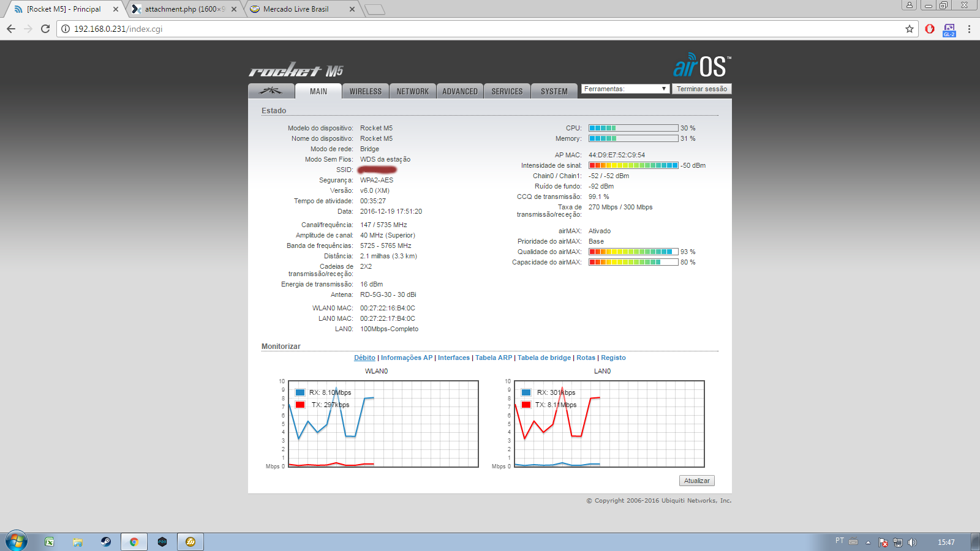Open the Rotas link
Screen dimensions: 980x551
click(586, 358)
